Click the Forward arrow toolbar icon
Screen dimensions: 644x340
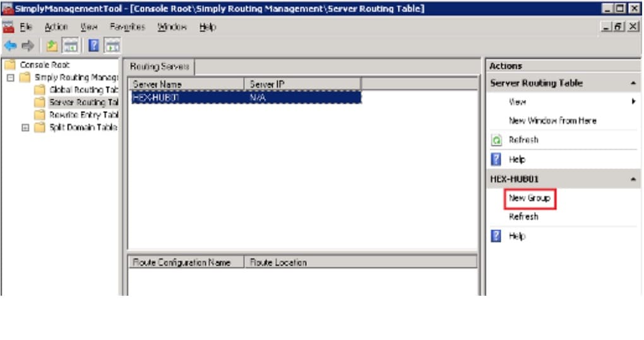point(27,46)
